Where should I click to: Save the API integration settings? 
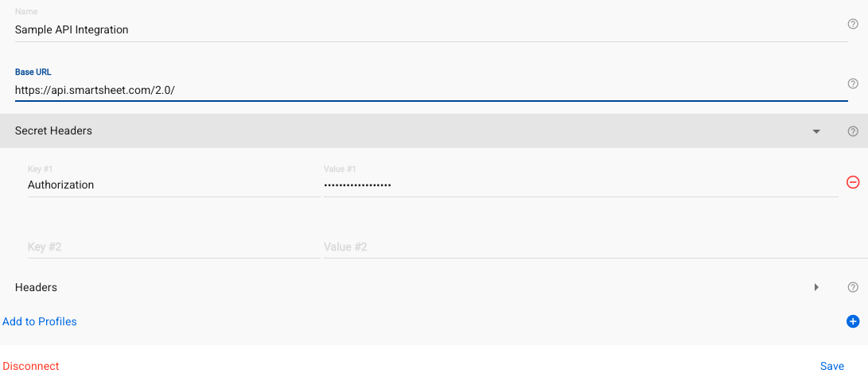click(x=831, y=366)
